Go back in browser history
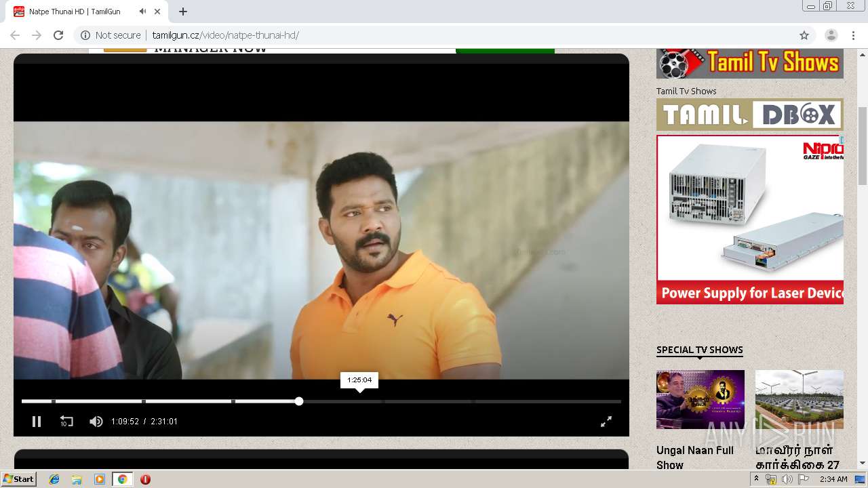The width and height of the screenshot is (868, 488). 15,35
